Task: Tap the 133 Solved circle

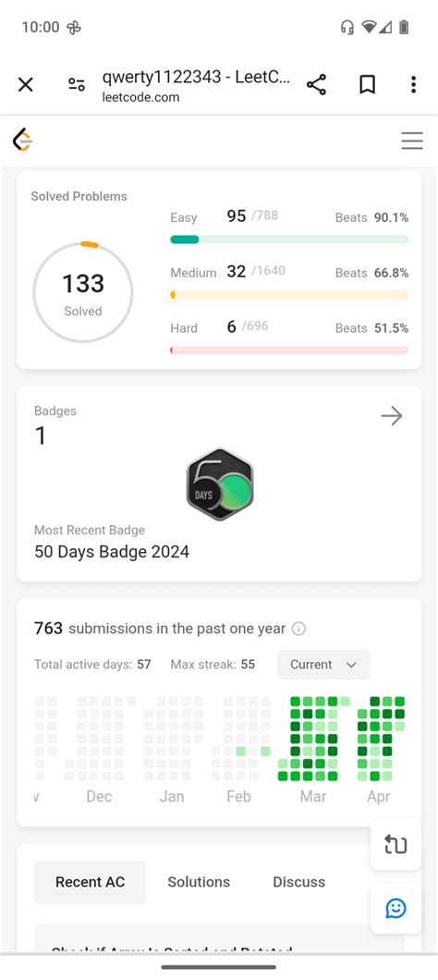Action: pyautogui.click(x=83, y=292)
